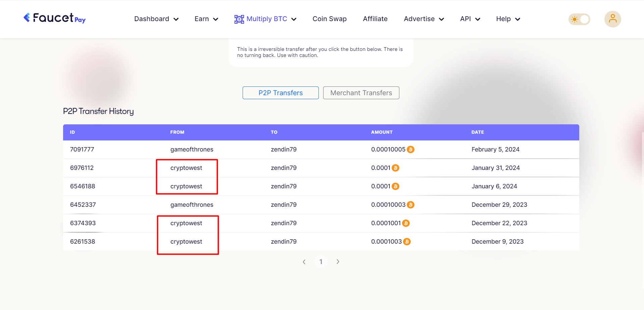
Task: Select transfer ID 7091777
Action: coord(82,149)
